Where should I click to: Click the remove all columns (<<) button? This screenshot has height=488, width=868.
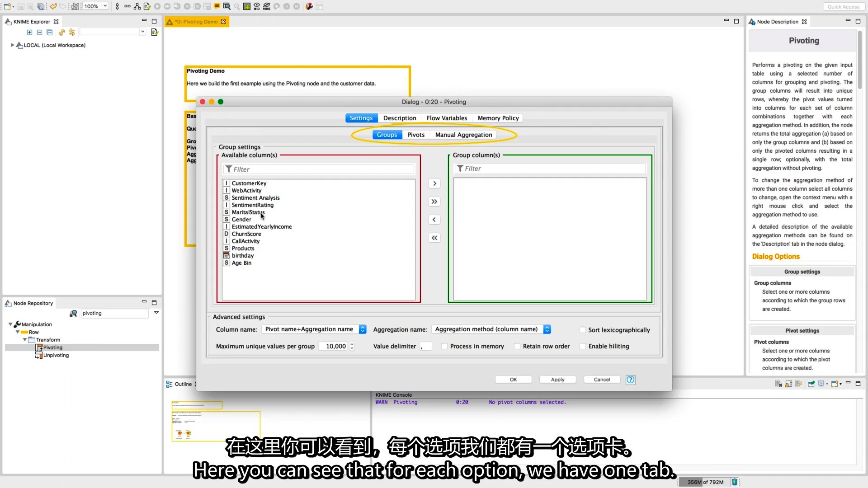434,238
